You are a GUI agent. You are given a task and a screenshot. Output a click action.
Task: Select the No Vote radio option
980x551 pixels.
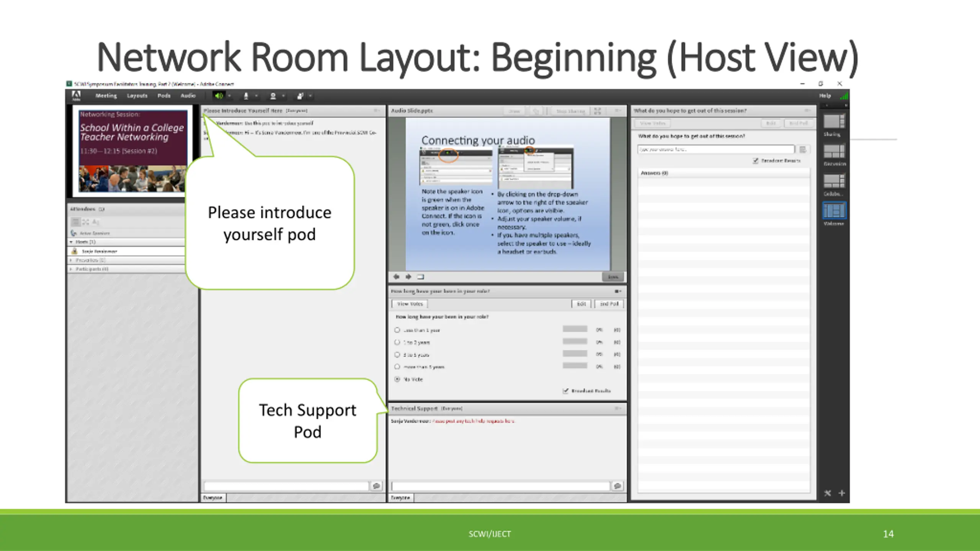[x=397, y=379]
